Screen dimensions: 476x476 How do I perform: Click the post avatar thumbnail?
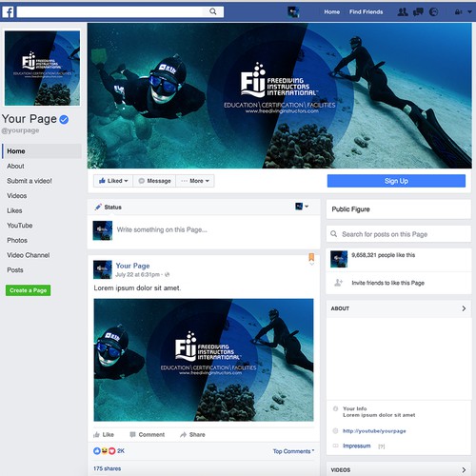coord(103,269)
